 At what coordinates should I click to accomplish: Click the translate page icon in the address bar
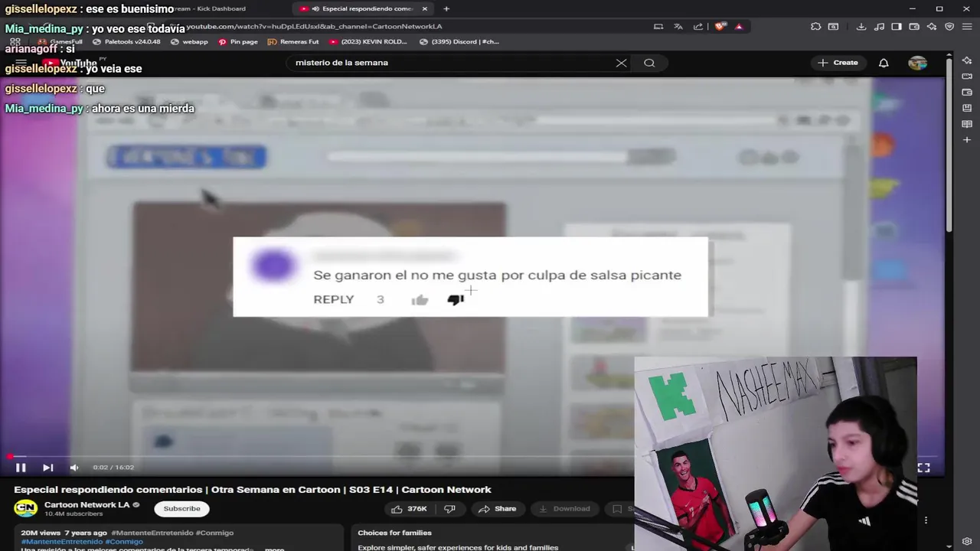[x=678, y=26]
